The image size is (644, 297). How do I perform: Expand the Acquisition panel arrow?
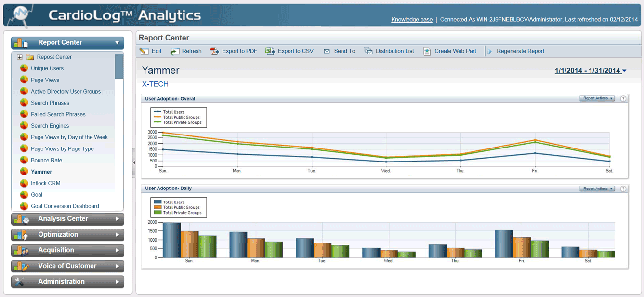pyautogui.click(x=118, y=250)
